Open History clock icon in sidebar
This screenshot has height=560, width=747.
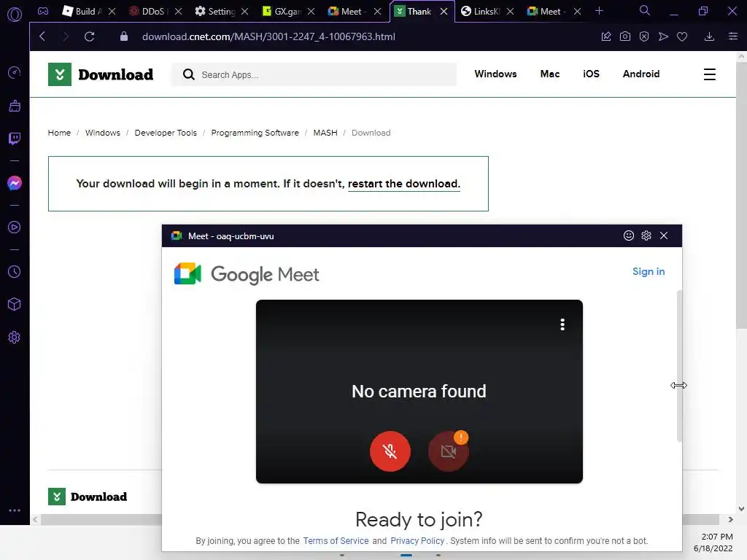pyautogui.click(x=15, y=271)
